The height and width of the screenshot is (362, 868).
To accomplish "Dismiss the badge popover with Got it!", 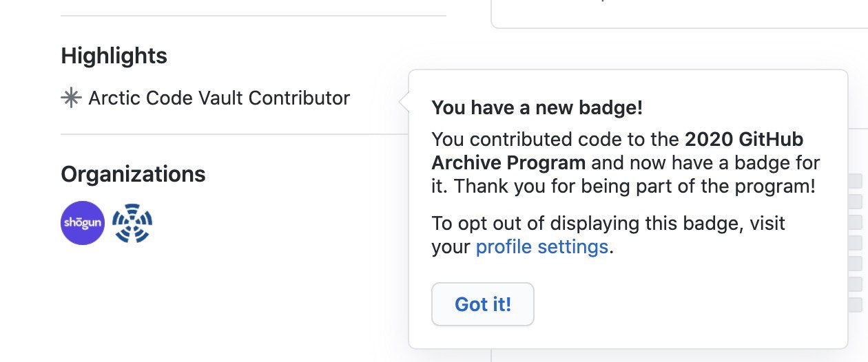I will pos(483,304).
